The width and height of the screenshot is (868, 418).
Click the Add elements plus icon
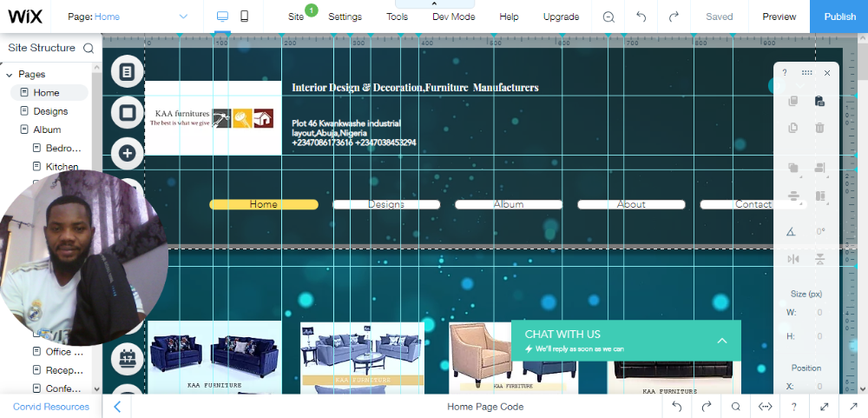click(128, 154)
